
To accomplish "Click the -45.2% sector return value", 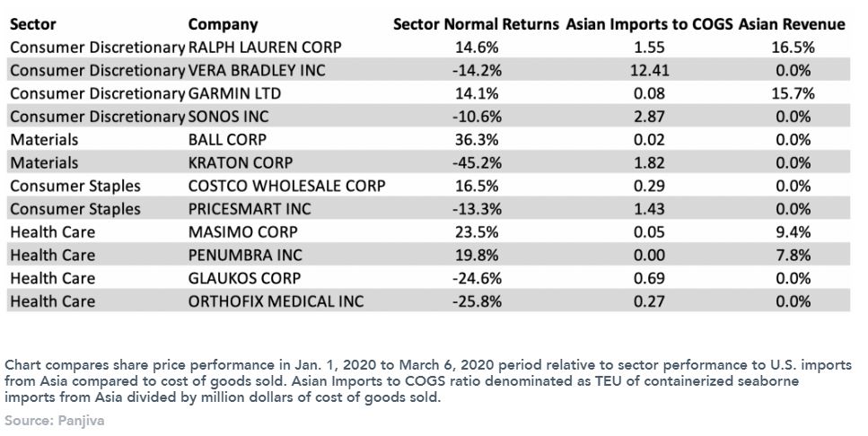I will point(477,162).
